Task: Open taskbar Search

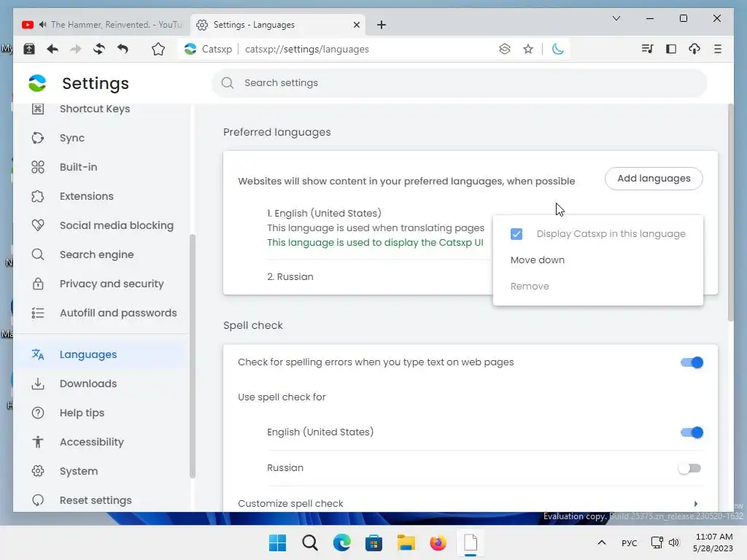Action: click(x=309, y=542)
